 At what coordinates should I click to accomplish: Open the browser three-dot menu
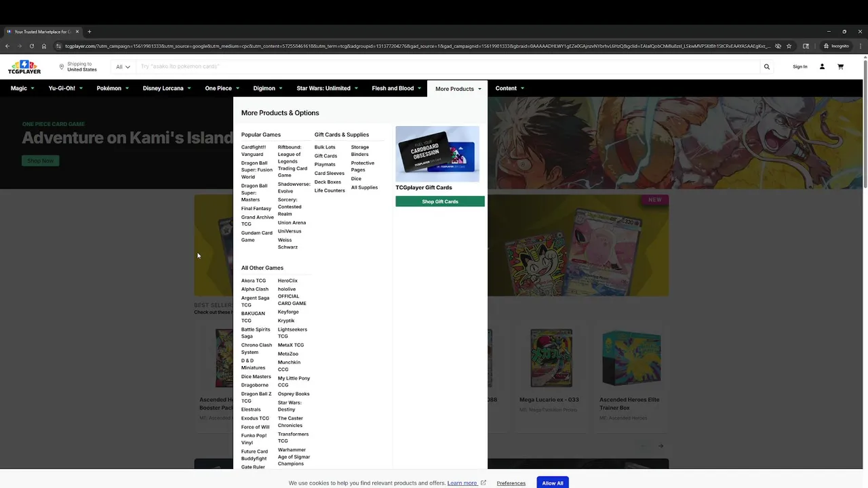tap(860, 46)
